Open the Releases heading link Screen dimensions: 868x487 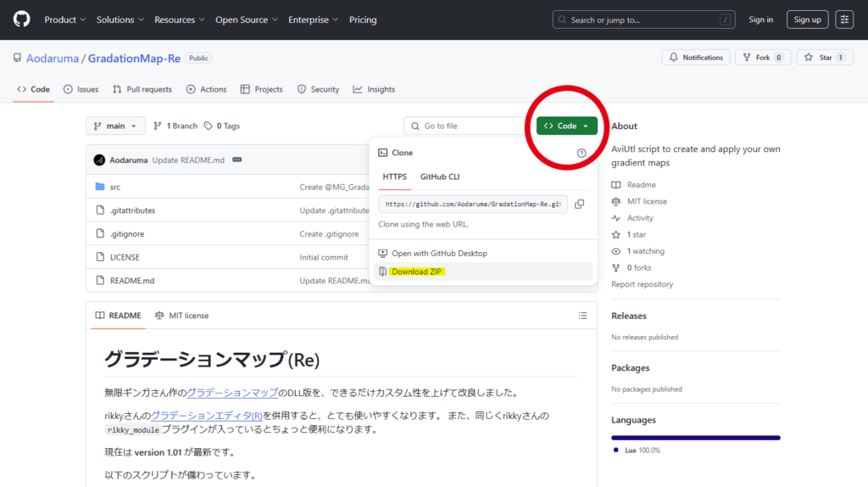(x=629, y=316)
